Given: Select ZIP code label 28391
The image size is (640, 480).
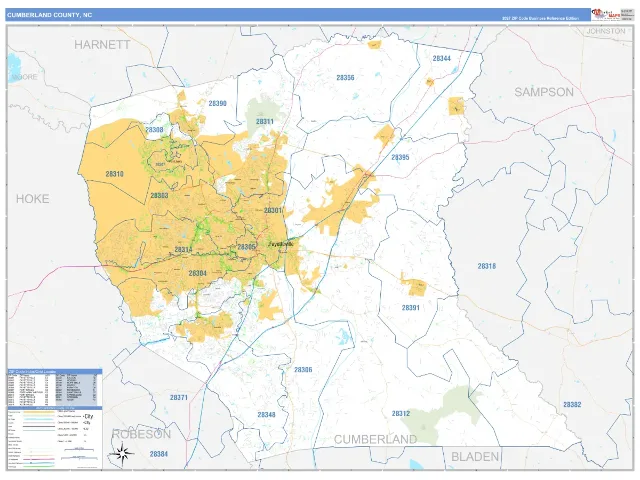Looking at the screenshot, I should tap(411, 308).
